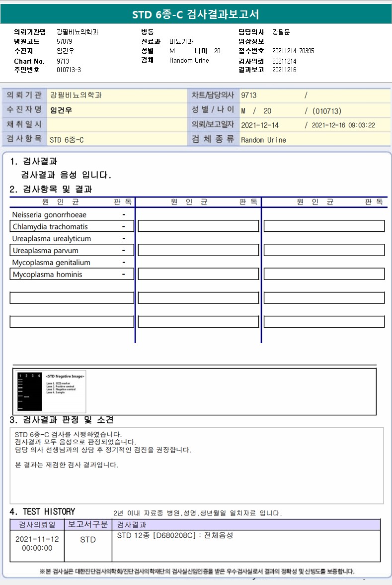Select the "Neisseria gonorrhoeae" row
The image size is (392, 585).
(x=72, y=214)
